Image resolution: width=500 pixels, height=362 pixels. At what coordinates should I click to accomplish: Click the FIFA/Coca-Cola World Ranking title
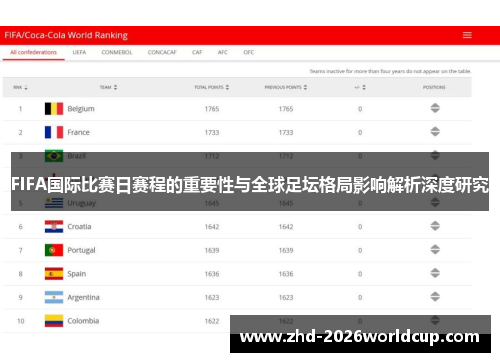(x=66, y=35)
